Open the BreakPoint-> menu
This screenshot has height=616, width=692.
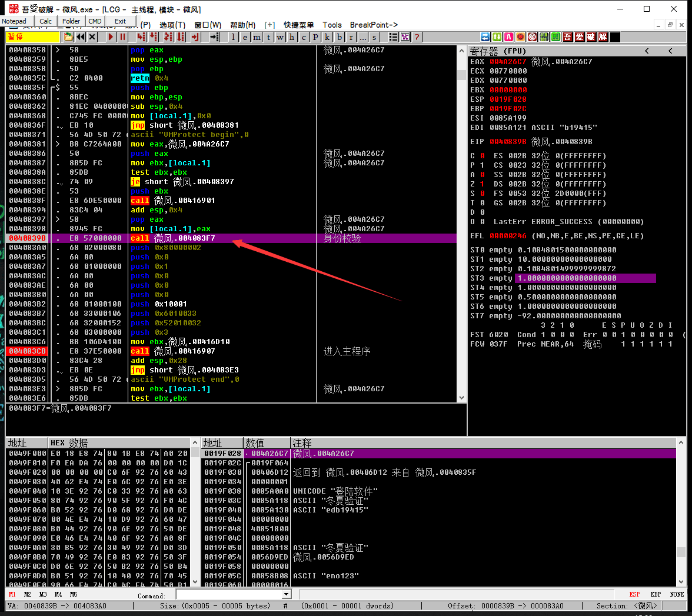click(x=374, y=25)
